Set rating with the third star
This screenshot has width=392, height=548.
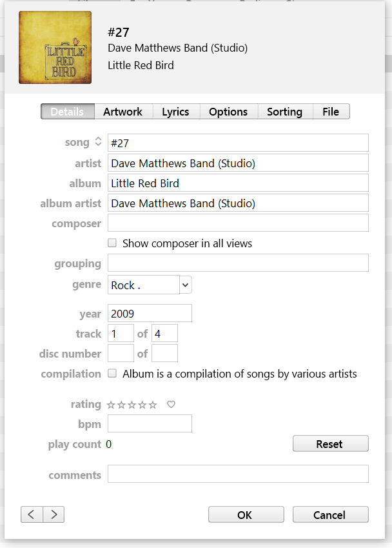[x=132, y=405]
